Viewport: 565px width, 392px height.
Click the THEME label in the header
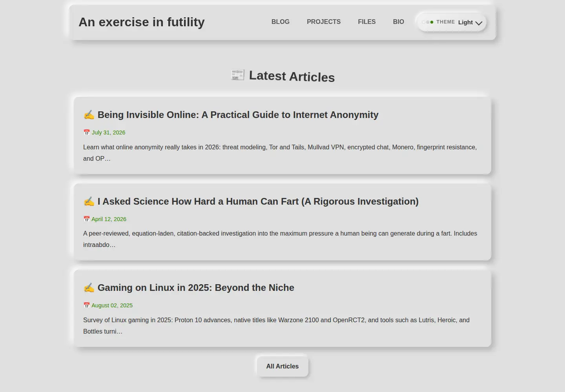[x=446, y=22]
